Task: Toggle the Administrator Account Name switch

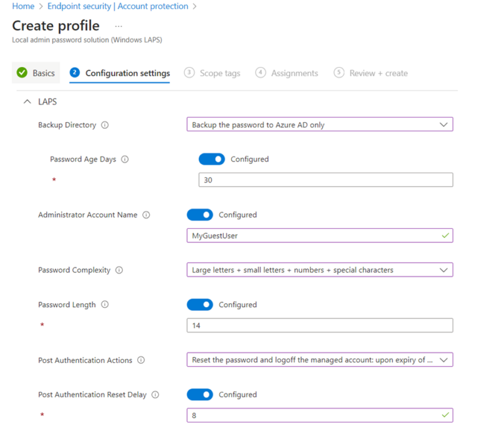Action: point(199,215)
